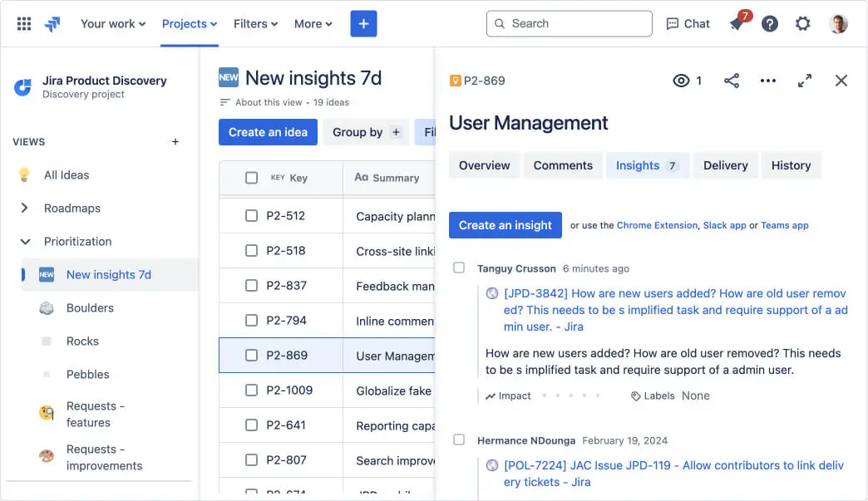Click the Boulders view icon
The width and height of the screenshot is (868, 501).
[47, 308]
